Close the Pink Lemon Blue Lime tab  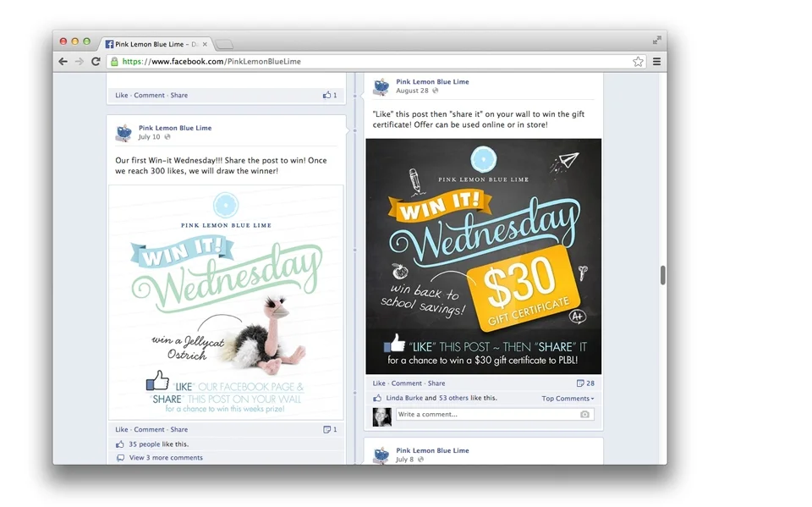click(x=205, y=44)
